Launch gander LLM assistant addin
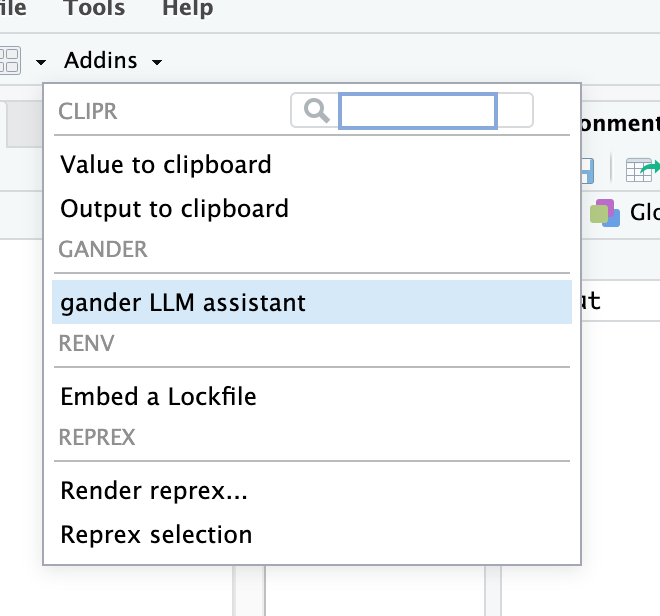Screen dimensions: 660x616 pos(183,302)
